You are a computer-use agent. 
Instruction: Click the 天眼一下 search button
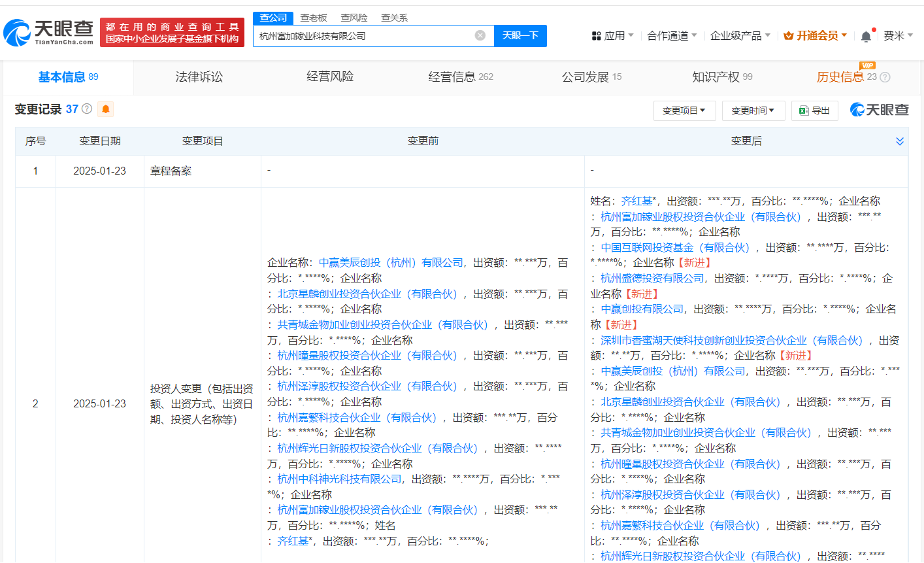pos(520,35)
